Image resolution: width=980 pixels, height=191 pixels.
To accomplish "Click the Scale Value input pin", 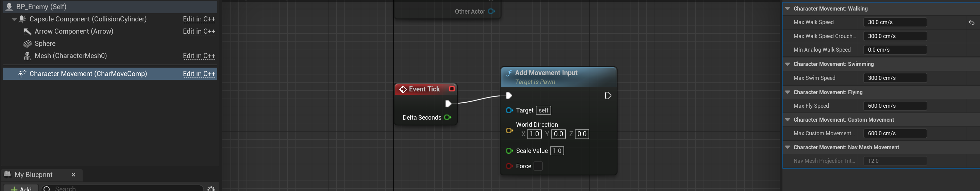I will click(x=509, y=151).
